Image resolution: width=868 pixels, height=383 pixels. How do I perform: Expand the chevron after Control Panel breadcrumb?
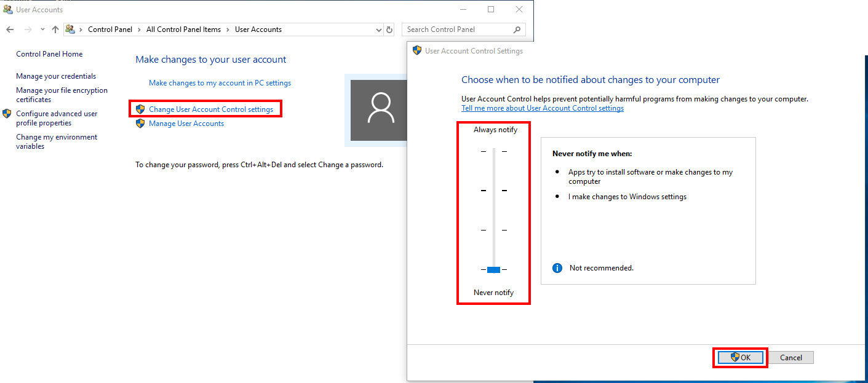[x=140, y=30]
